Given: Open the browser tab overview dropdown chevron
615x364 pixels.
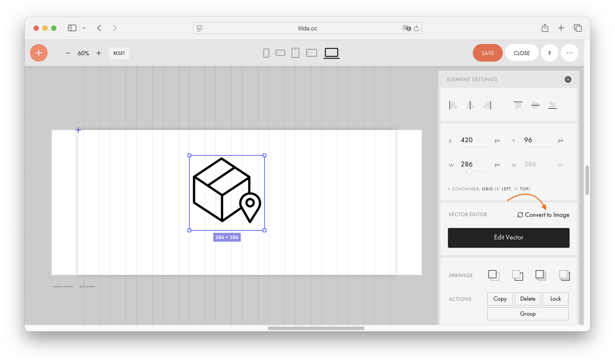Looking at the screenshot, I should tap(85, 28).
